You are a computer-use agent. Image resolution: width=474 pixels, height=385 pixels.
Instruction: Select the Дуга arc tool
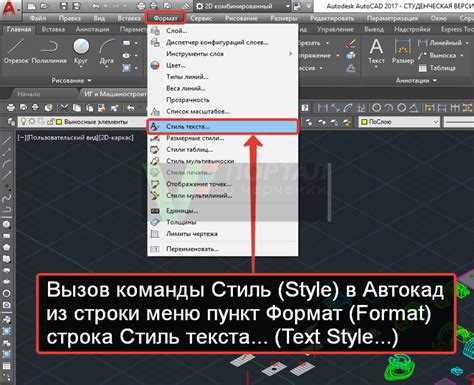click(x=107, y=51)
